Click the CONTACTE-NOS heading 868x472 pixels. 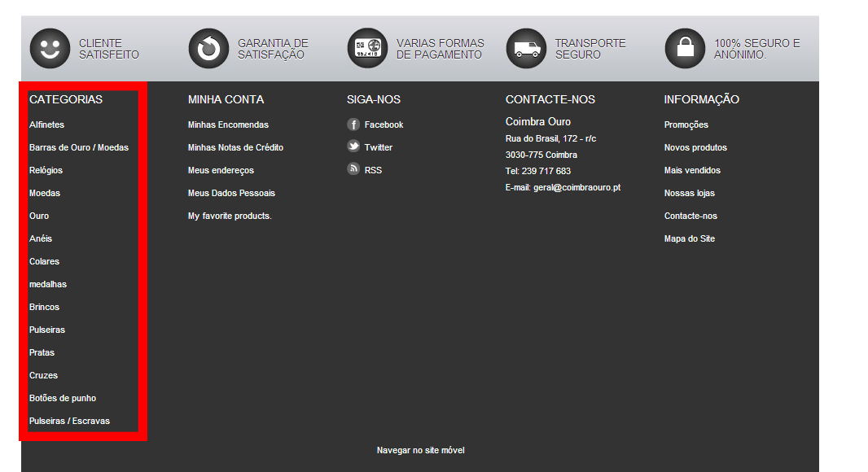550,99
